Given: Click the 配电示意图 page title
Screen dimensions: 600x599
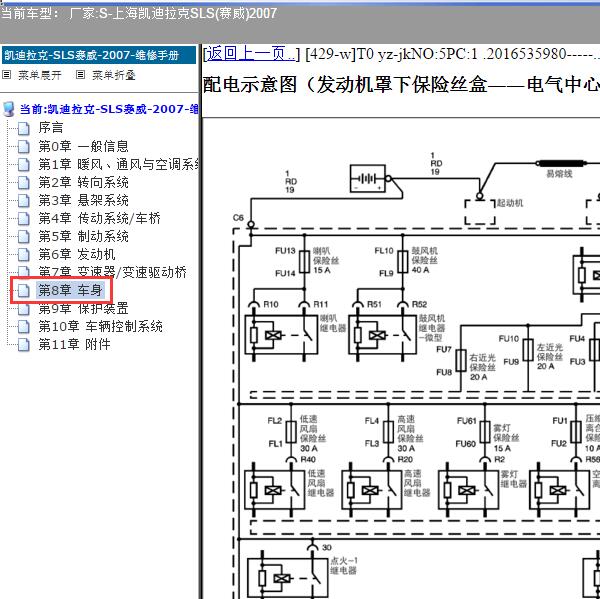Looking at the screenshot, I should tap(401, 85).
